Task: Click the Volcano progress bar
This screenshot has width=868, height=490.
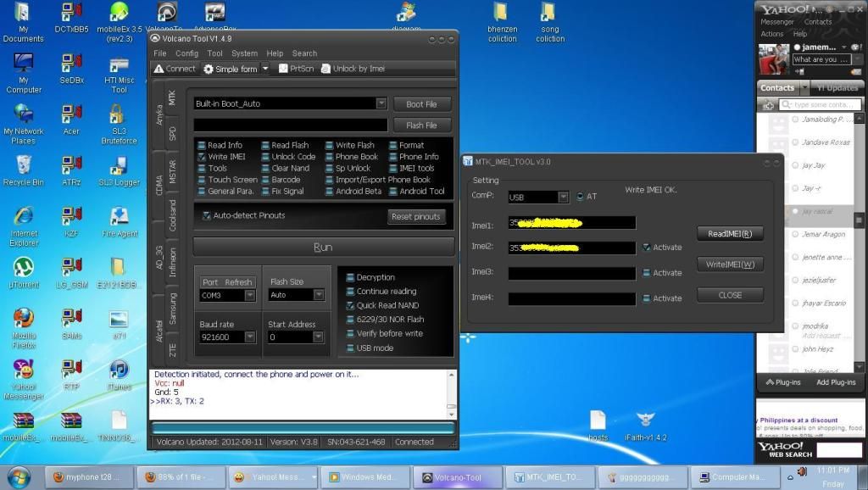Action: coord(303,428)
